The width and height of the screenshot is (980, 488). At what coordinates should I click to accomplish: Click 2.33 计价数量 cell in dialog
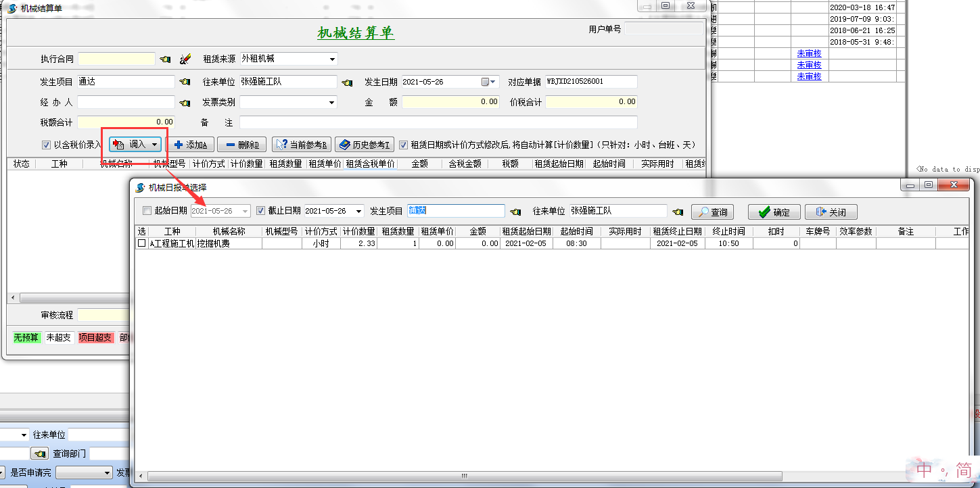click(358, 243)
